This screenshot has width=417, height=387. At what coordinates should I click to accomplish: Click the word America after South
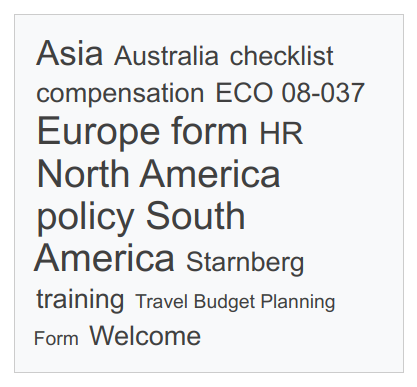click(x=104, y=258)
